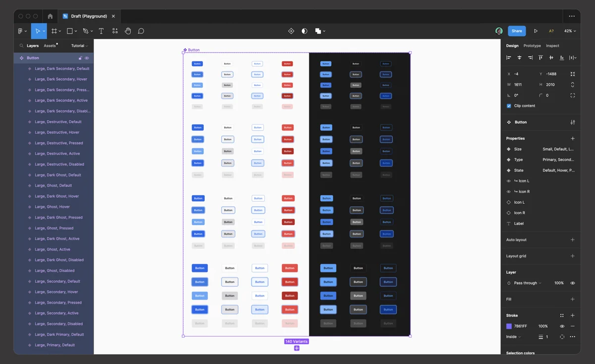
Task: Select the Comment tool
Action: 141,31
